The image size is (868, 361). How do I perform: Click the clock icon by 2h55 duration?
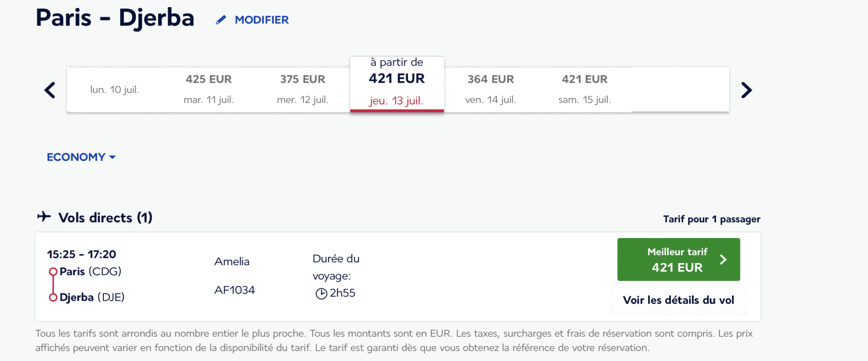321,294
